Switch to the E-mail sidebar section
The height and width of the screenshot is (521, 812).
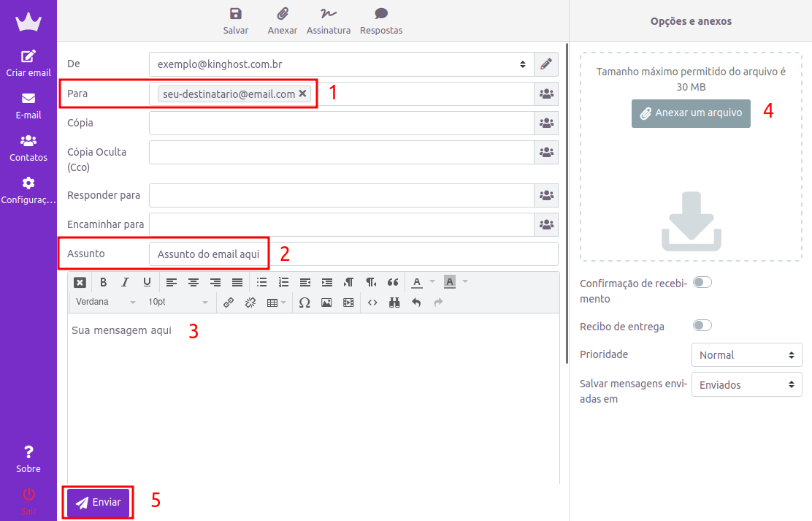pyautogui.click(x=28, y=106)
